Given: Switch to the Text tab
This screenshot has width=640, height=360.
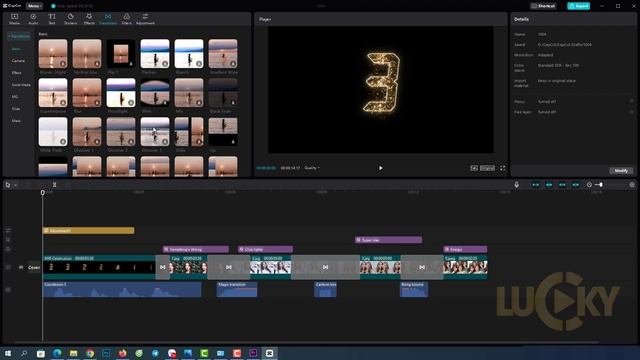Looking at the screenshot, I should 52,19.
